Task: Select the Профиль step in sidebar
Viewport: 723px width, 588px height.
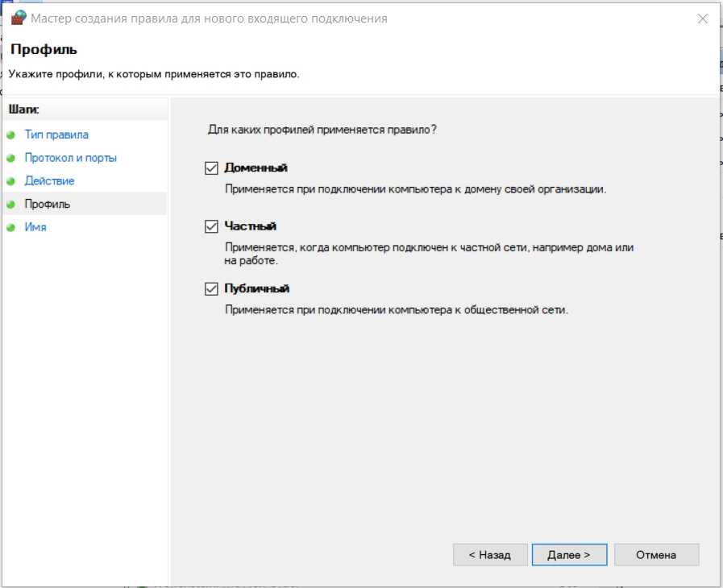Action: (x=48, y=205)
